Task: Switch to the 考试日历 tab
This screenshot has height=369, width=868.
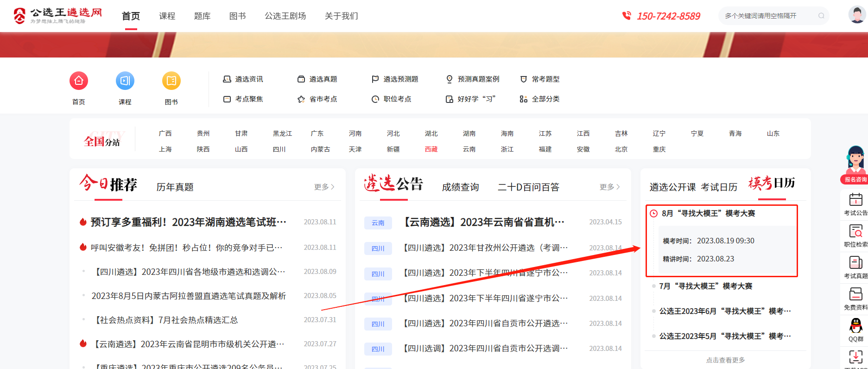Action: point(719,187)
